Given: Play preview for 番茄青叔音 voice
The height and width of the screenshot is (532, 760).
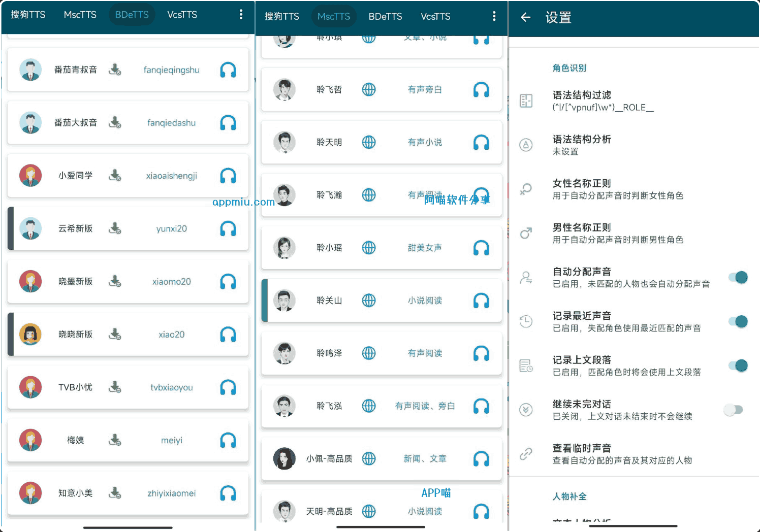Looking at the screenshot, I should (x=228, y=70).
